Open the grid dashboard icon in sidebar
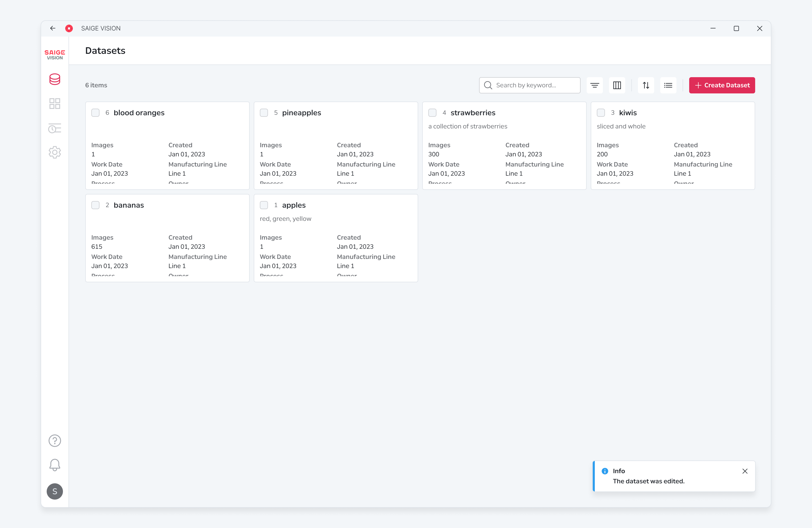 [55, 103]
